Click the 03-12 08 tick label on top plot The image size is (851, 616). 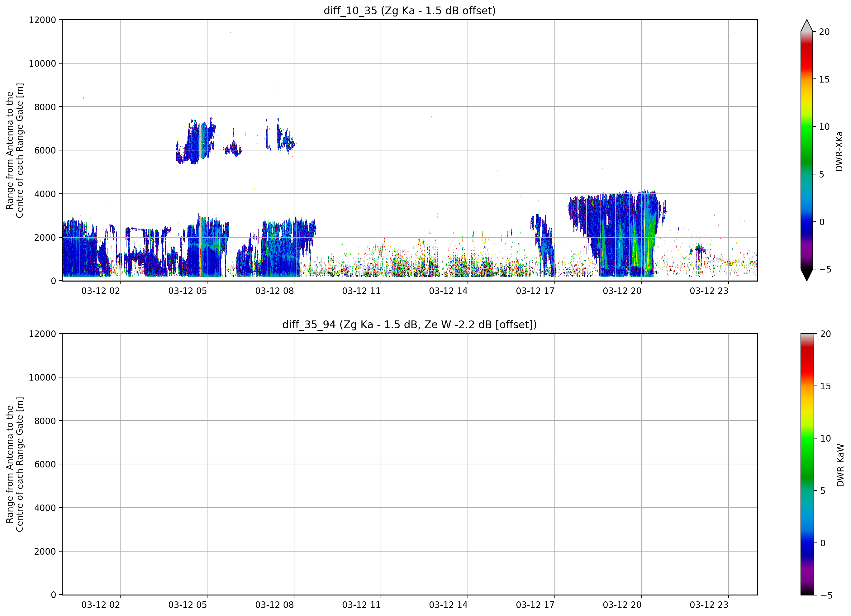pos(275,291)
